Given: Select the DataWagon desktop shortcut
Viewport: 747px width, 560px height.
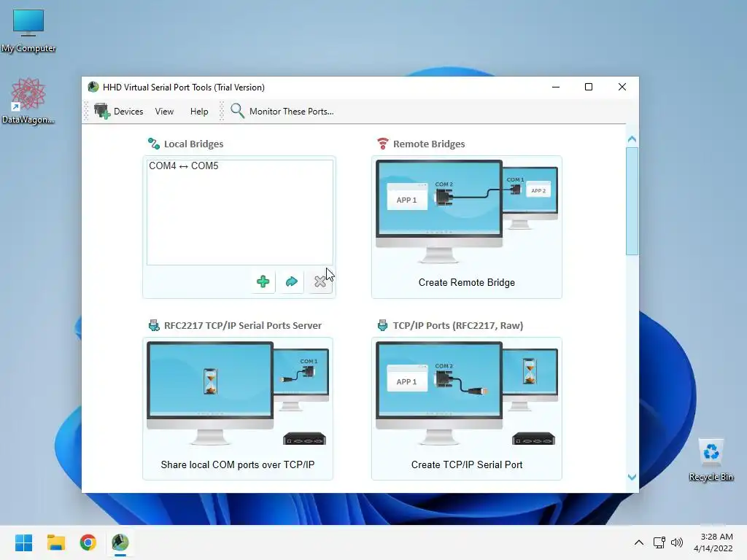Looking at the screenshot, I should pos(28,101).
